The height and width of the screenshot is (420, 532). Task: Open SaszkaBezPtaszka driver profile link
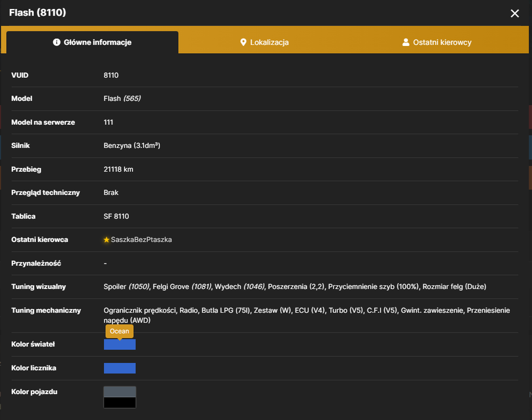tap(141, 240)
